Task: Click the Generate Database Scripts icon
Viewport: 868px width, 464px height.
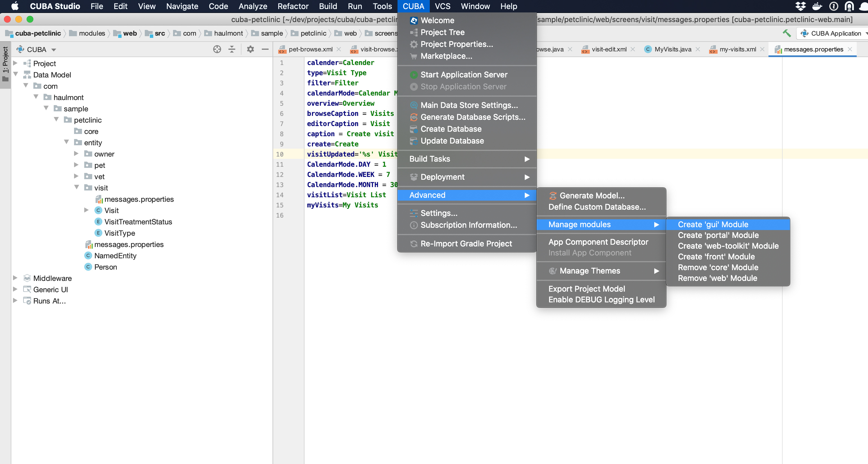Action: [x=414, y=117]
